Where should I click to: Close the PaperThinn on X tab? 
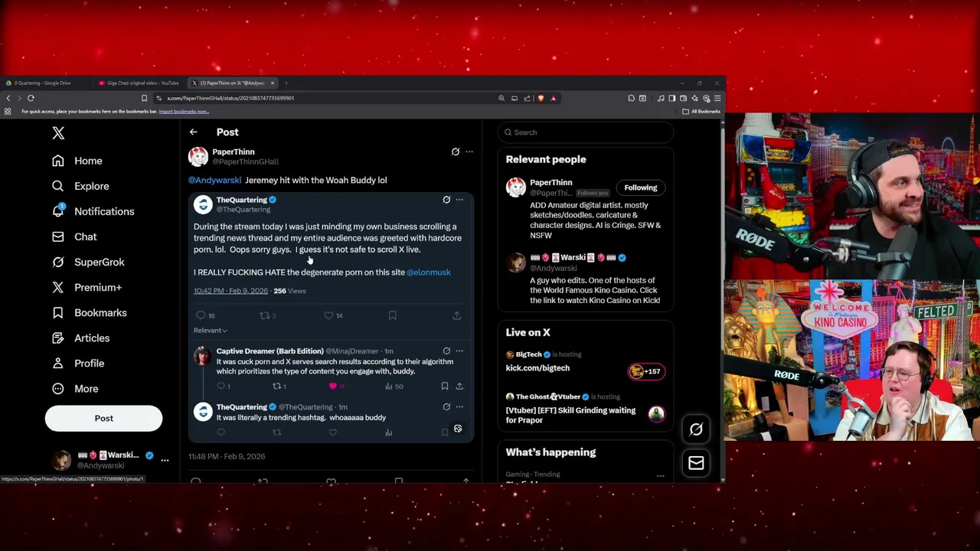(272, 83)
